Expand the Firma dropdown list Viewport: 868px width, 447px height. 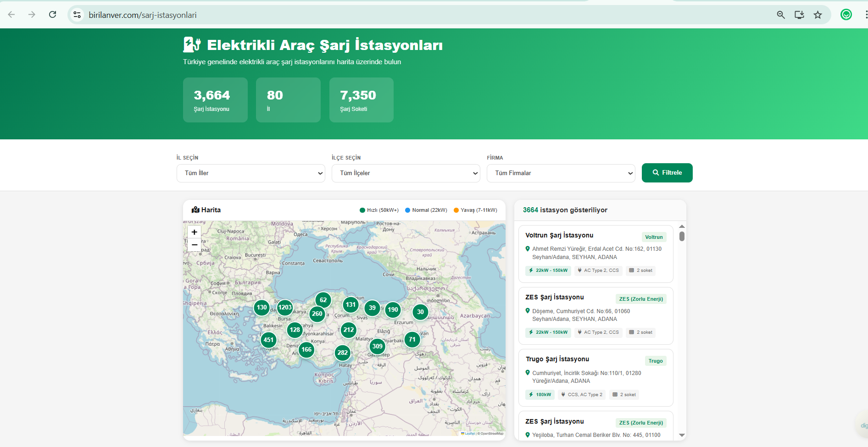[x=561, y=173]
